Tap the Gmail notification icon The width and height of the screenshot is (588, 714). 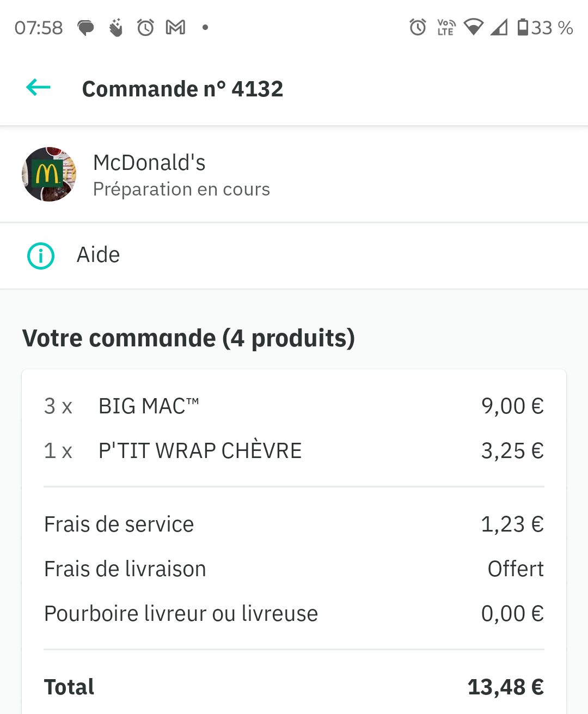point(175,27)
